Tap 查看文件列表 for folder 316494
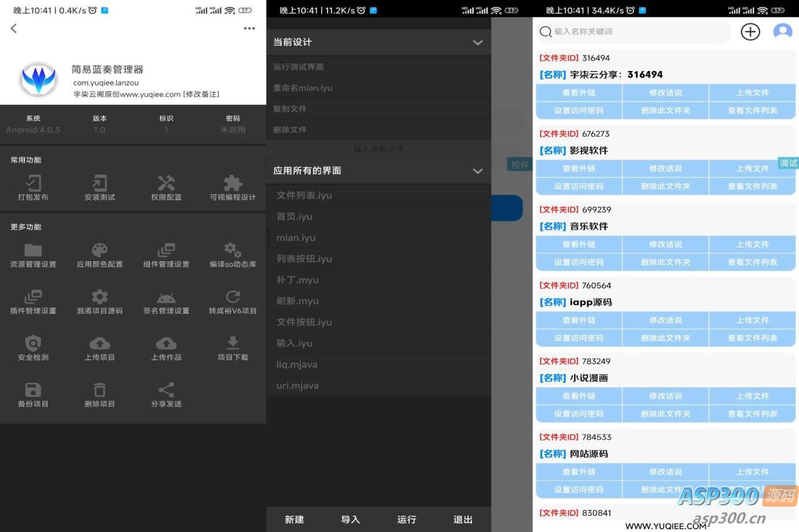Image resolution: width=799 pixels, height=532 pixels. pos(753,110)
